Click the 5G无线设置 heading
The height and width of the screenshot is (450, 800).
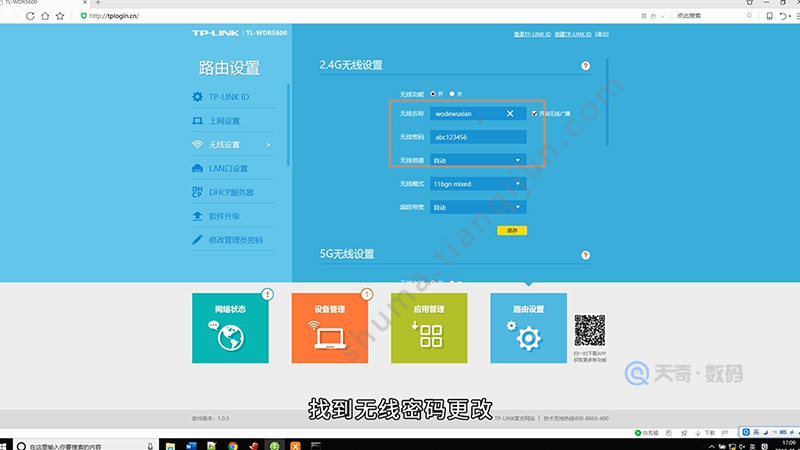(347, 254)
